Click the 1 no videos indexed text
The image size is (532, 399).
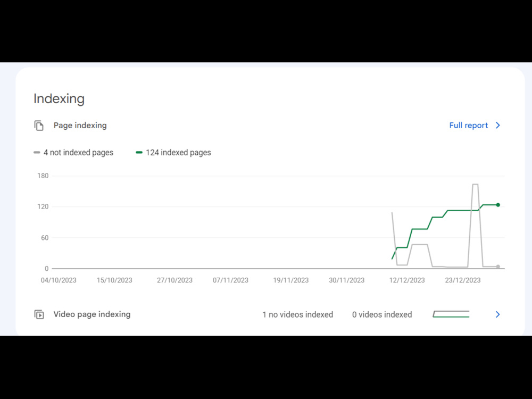[298, 315]
